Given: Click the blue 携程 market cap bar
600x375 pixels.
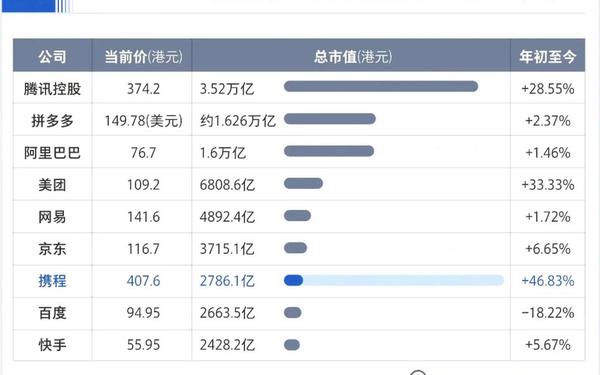Looking at the screenshot, I should coord(293,280).
